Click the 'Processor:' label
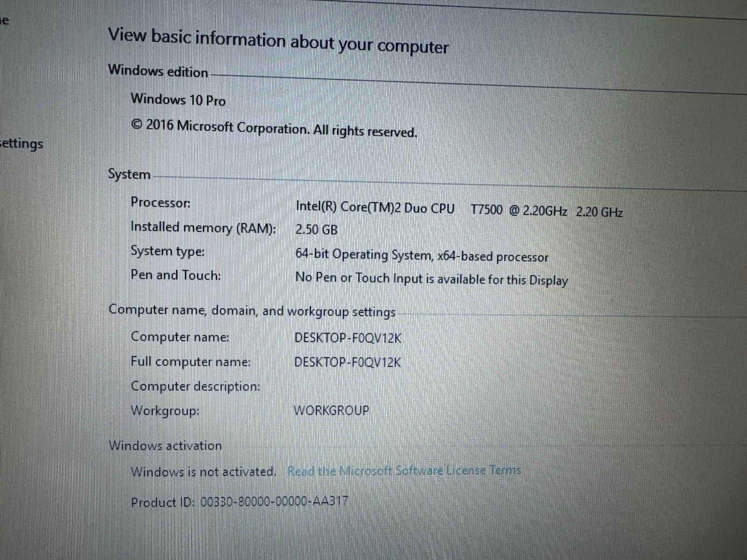 pyautogui.click(x=161, y=203)
